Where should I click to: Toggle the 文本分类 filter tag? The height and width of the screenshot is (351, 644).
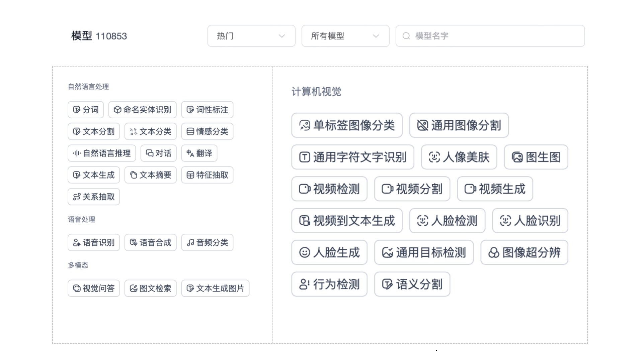point(150,131)
